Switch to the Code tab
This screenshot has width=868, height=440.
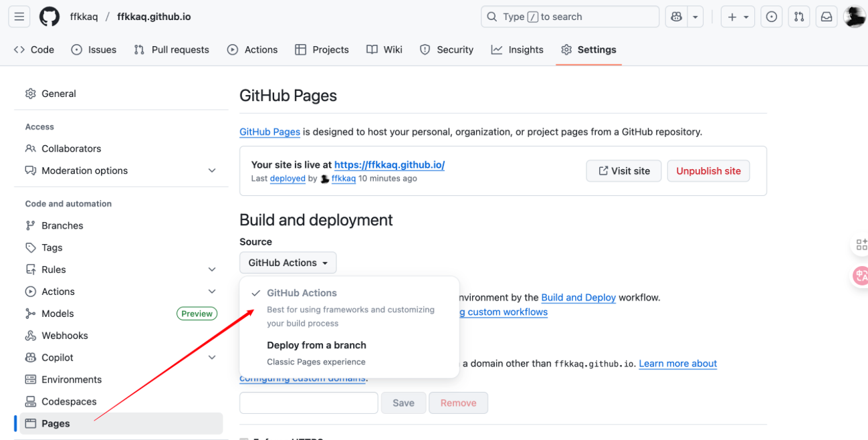coord(34,49)
